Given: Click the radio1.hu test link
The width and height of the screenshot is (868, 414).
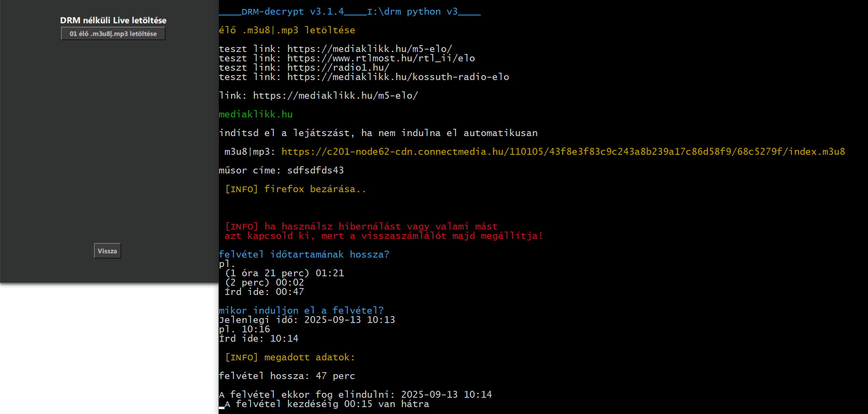Looking at the screenshot, I should tap(338, 67).
